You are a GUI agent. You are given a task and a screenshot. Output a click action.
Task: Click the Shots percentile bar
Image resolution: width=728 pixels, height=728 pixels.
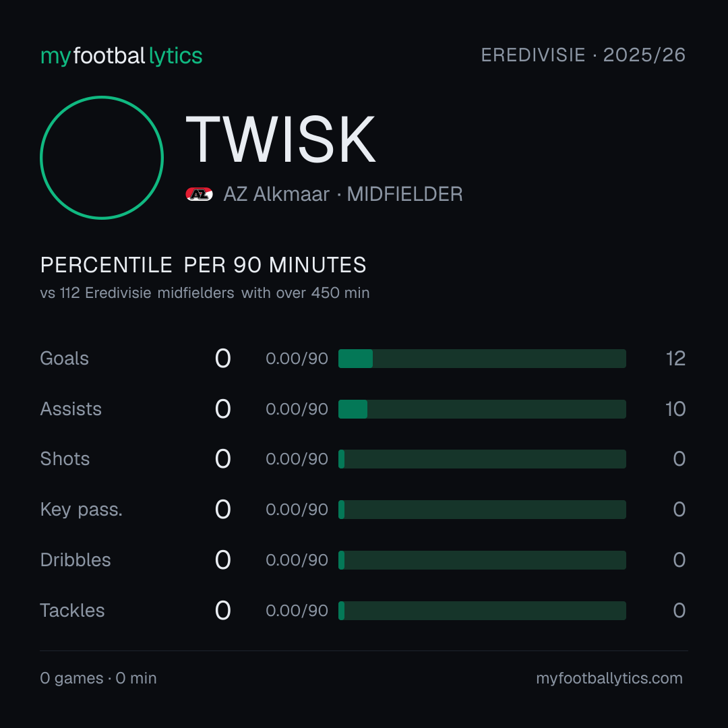pos(482,459)
